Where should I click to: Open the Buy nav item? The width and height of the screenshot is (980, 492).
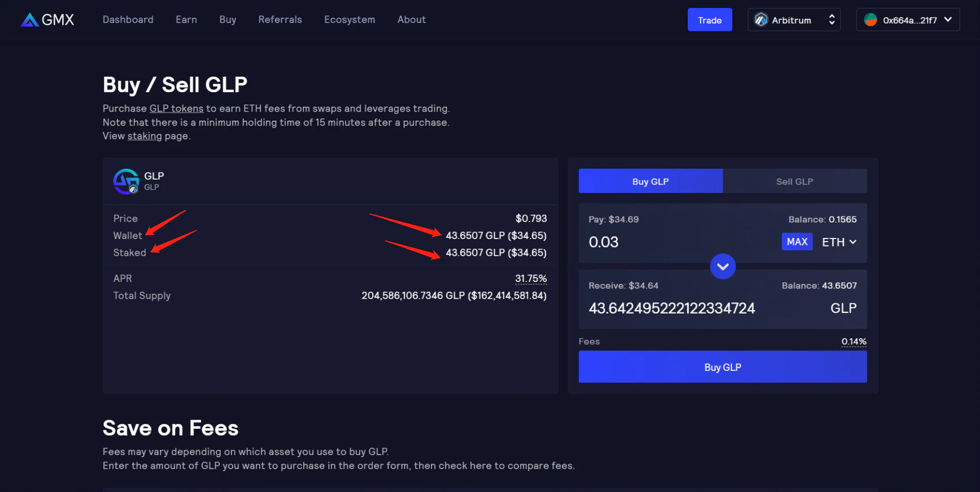(x=228, y=20)
